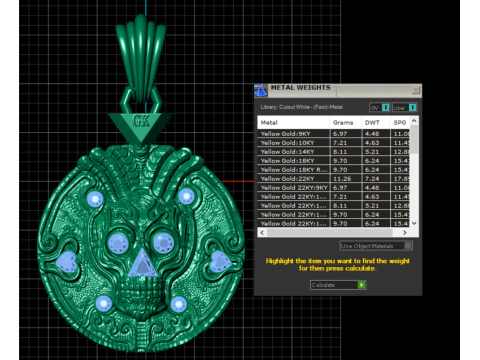Click 8.11 grams in Yellow Gold:14KY row
Image resolution: width=480 pixels, height=360 pixels.
coord(340,152)
